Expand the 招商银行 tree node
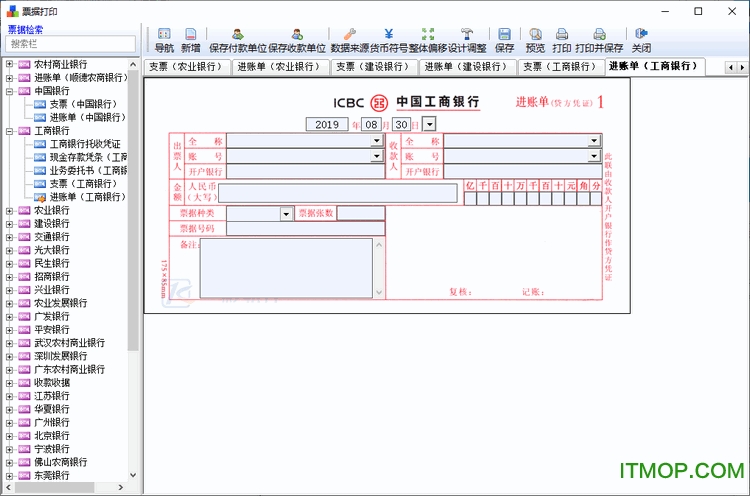750x496 pixels. [9, 276]
